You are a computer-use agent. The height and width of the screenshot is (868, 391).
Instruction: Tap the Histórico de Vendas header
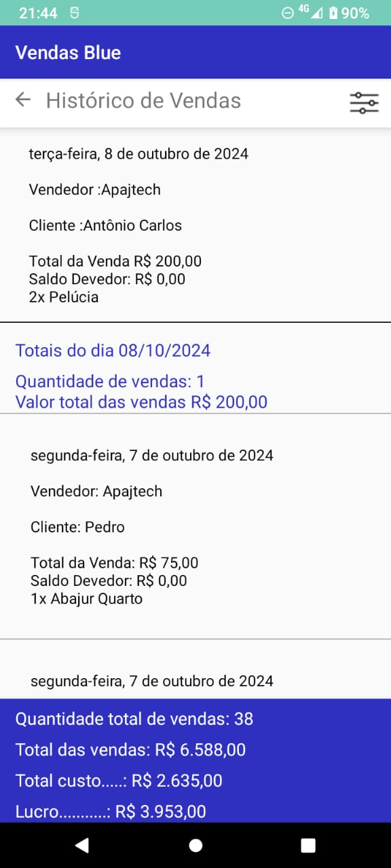point(143,100)
